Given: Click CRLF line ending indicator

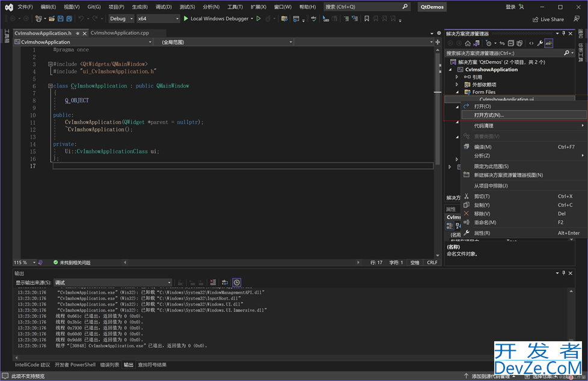Looking at the screenshot, I should point(432,262).
